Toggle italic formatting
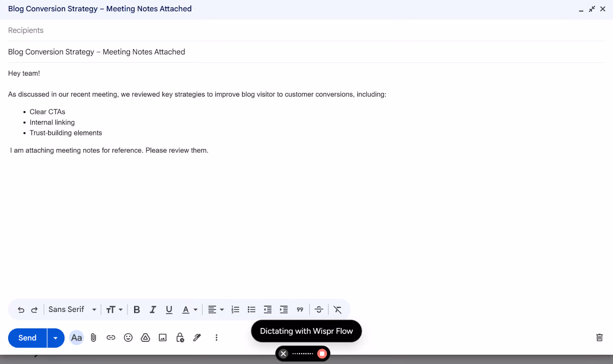613x364 pixels. coord(153,309)
